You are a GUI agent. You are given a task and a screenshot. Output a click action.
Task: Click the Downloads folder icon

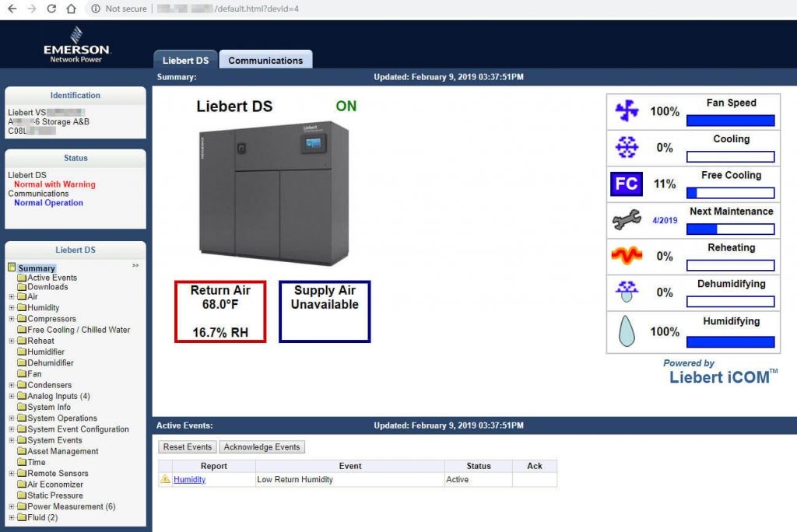(21, 286)
